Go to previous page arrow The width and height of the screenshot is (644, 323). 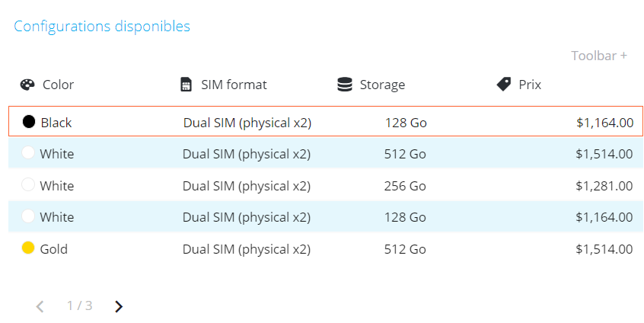coord(40,306)
